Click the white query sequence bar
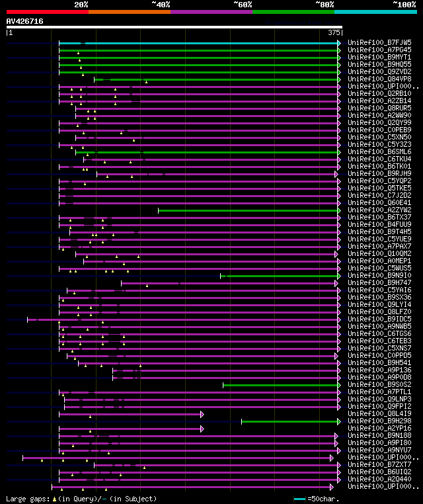The width and height of the screenshot is (423, 504). coord(174,27)
